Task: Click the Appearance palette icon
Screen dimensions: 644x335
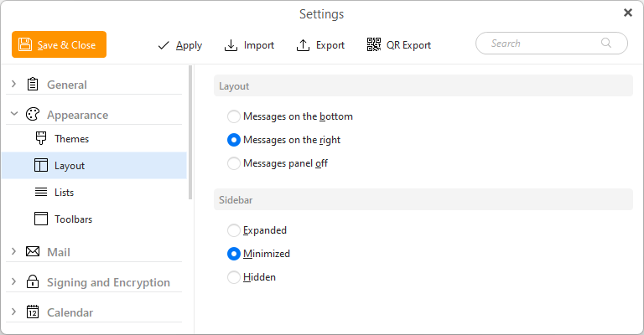Action: pos(33,114)
